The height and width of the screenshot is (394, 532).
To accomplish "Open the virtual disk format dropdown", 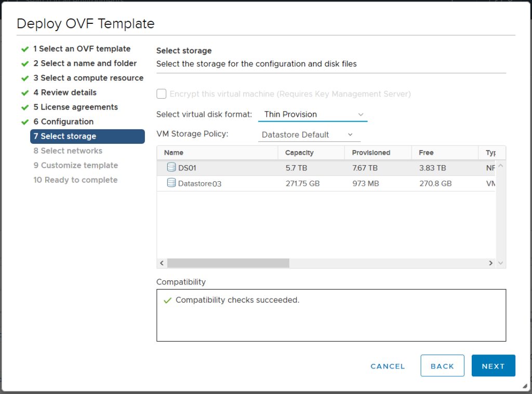I will [313, 114].
